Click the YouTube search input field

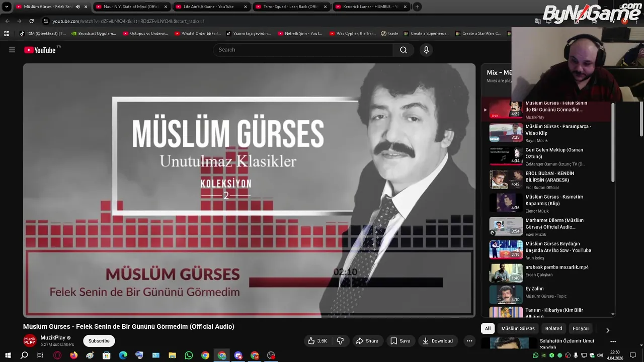pyautogui.click(x=303, y=50)
